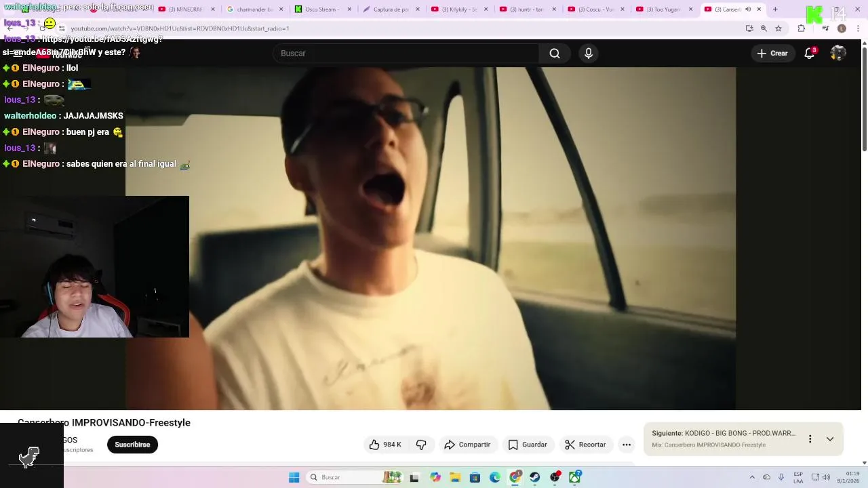Activate voice search microphone icon

[589, 54]
